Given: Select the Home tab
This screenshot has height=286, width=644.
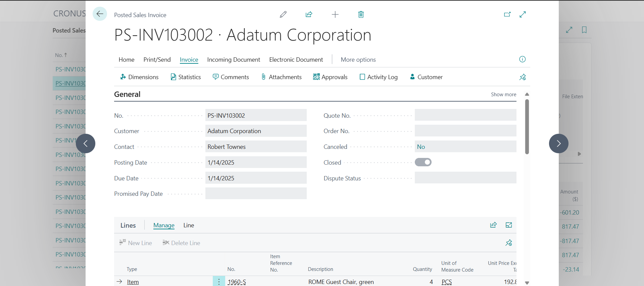Looking at the screenshot, I should click(127, 60).
